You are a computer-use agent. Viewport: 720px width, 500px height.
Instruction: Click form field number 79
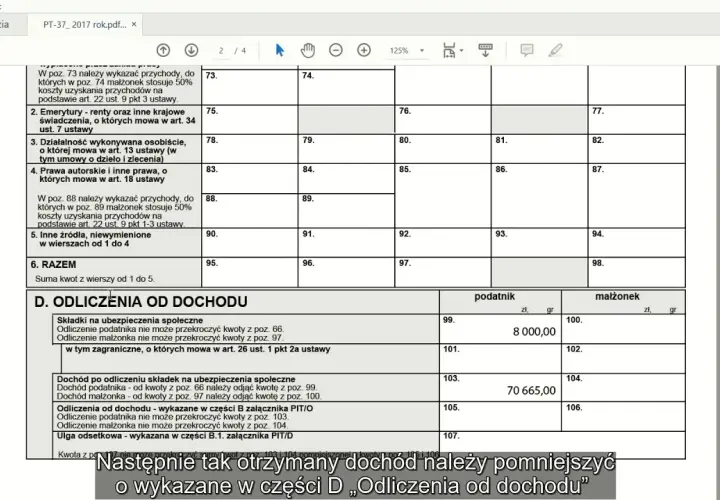[346, 149]
